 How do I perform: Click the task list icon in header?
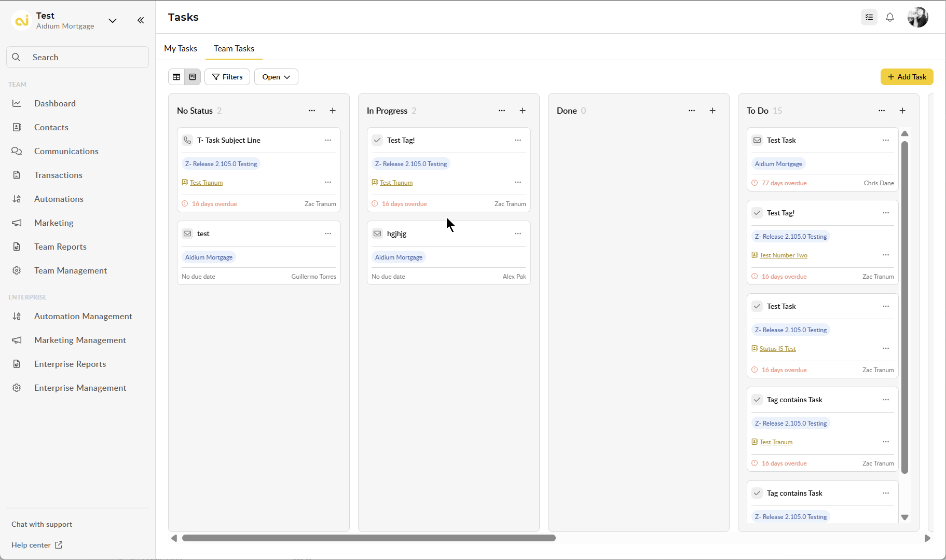click(869, 17)
